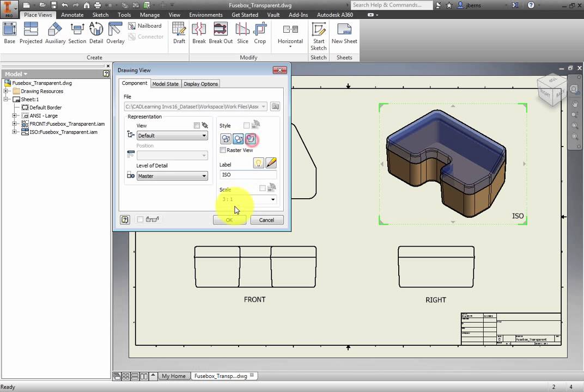
Task: Toggle the Raster View checkbox
Action: tap(223, 150)
